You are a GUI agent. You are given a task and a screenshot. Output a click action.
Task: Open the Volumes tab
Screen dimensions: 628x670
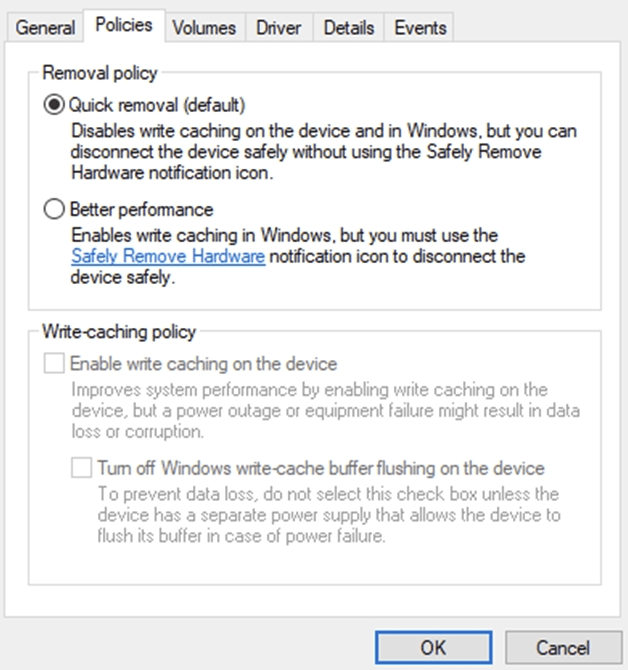(204, 28)
